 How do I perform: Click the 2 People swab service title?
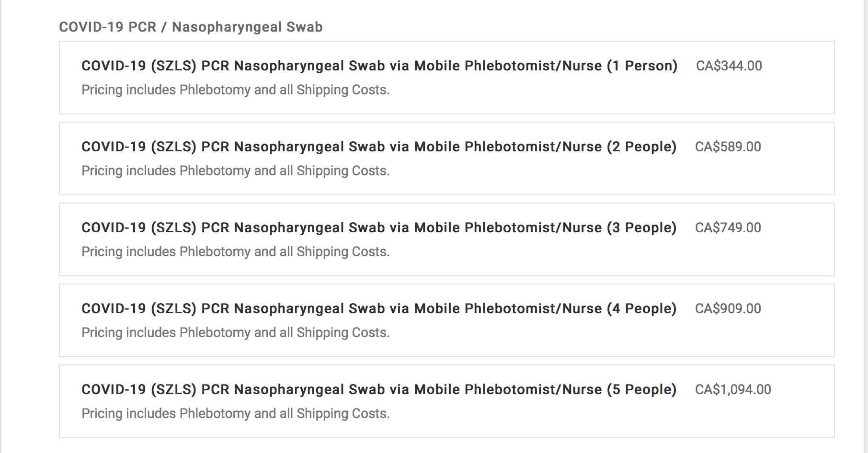pyautogui.click(x=378, y=147)
